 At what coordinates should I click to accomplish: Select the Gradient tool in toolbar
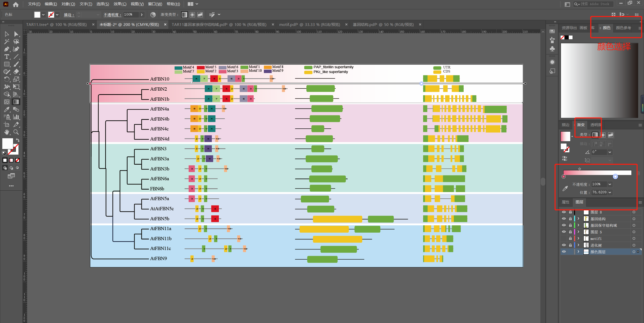click(x=16, y=102)
